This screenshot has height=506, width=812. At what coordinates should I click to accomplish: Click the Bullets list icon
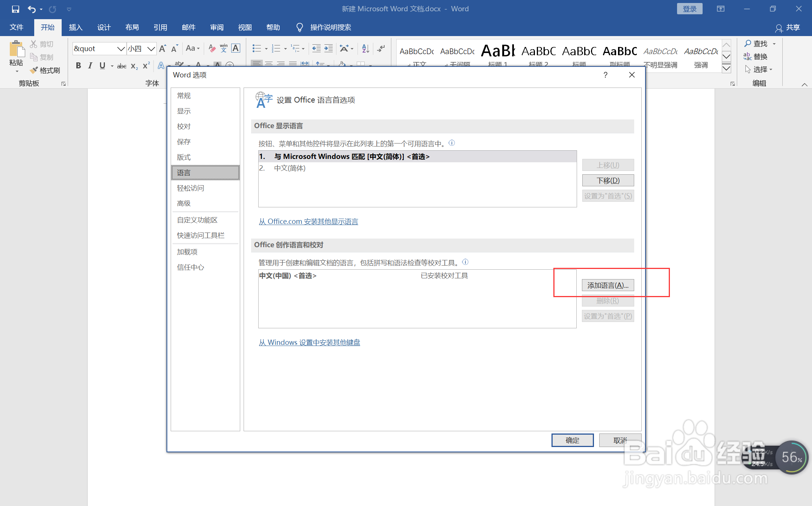pyautogui.click(x=257, y=48)
